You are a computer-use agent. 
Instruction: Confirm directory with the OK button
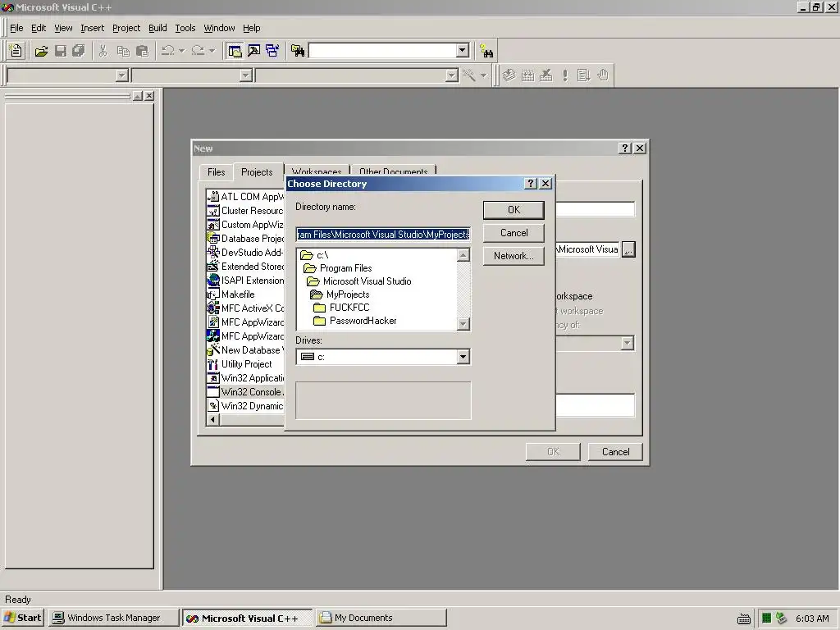tap(514, 210)
